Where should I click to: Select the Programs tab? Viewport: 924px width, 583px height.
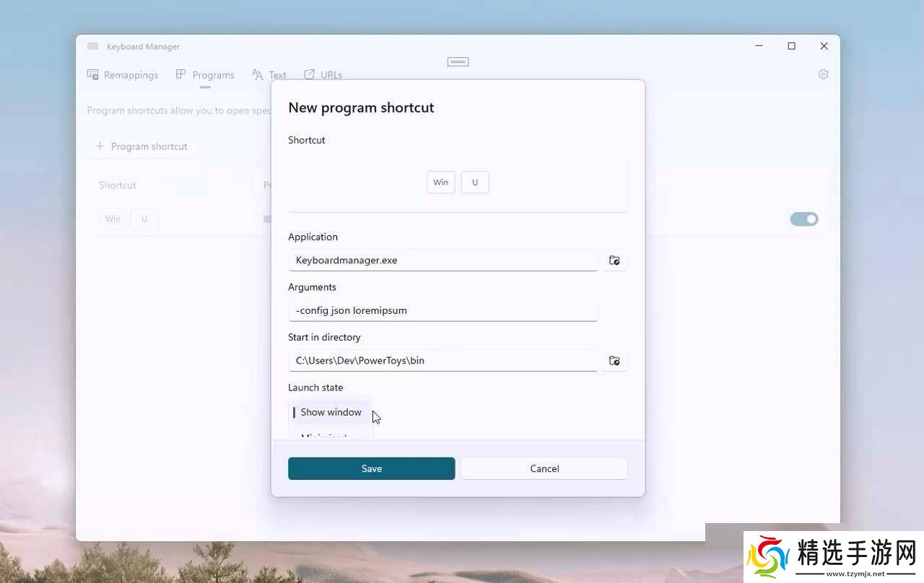(x=205, y=75)
